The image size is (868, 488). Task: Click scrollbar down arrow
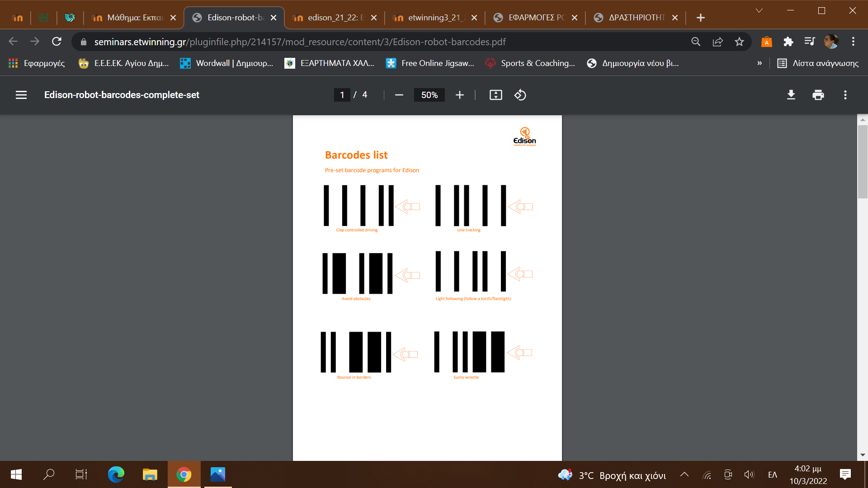coord(863,455)
